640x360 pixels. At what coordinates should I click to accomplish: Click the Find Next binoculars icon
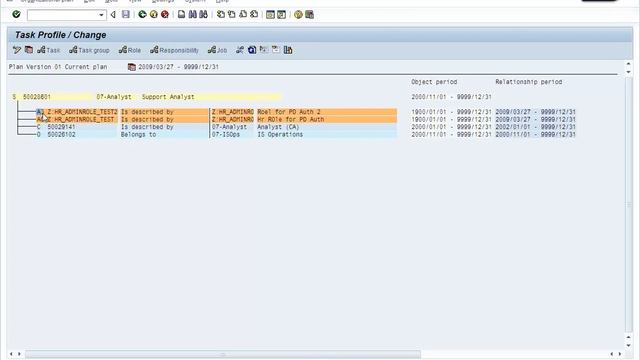(x=203, y=15)
